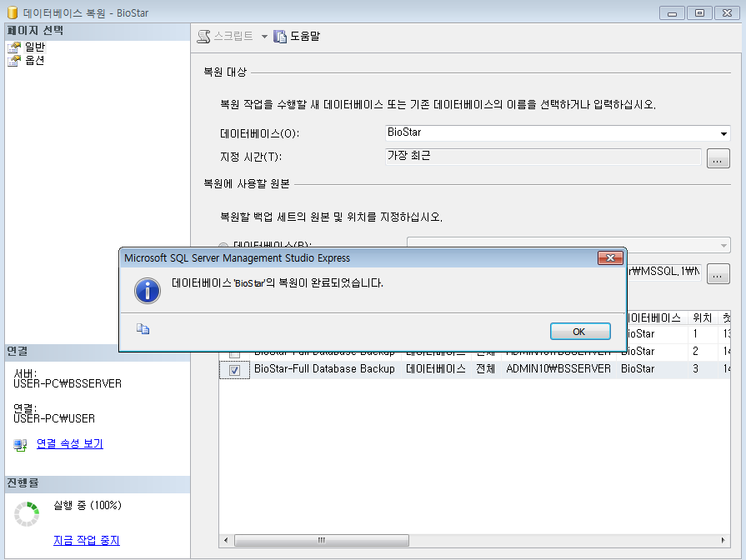
Task: Click the scroll right arrow of backup grid
Action: point(723,540)
